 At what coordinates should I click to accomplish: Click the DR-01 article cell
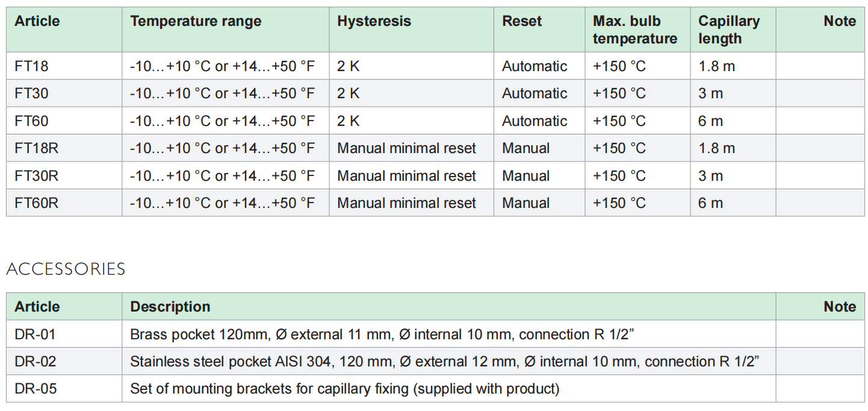pyautogui.click(x=35, y=334)
